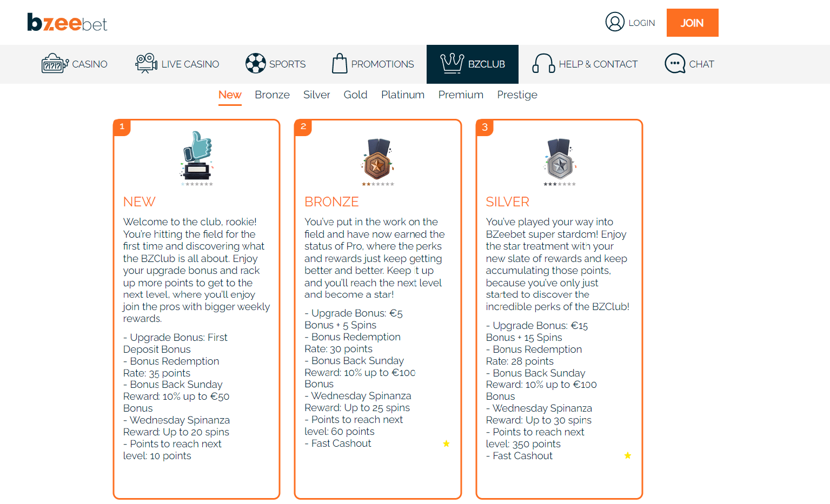830x504 pixels.
Task: Open the CASINO menu item
Action: pyautogui.click(x=90, y=64)
